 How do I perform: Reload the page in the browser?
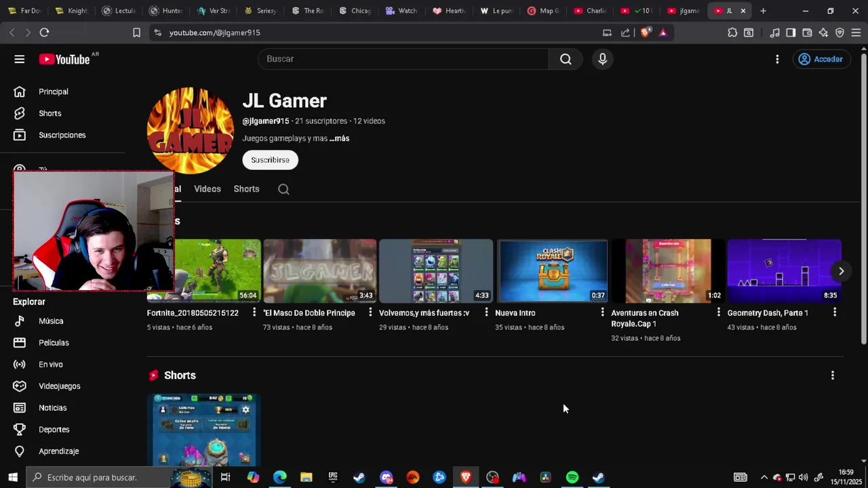click(x=44, y=33)
